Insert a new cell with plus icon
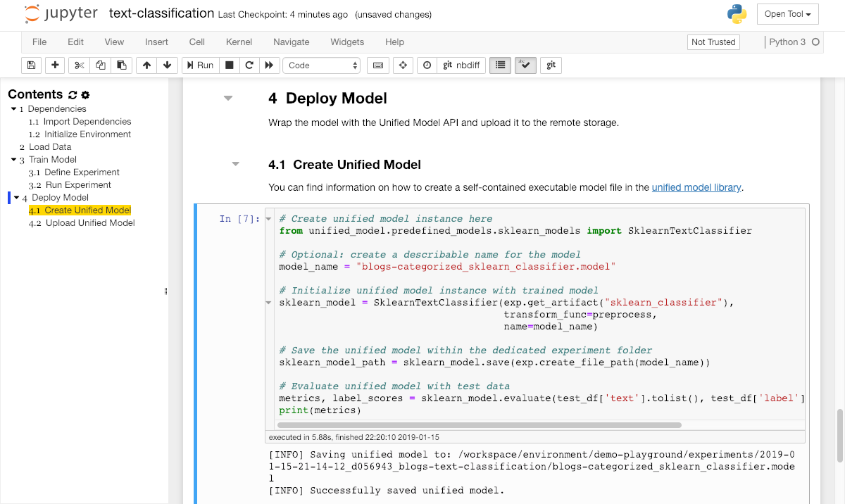 (x=55, y=65)
